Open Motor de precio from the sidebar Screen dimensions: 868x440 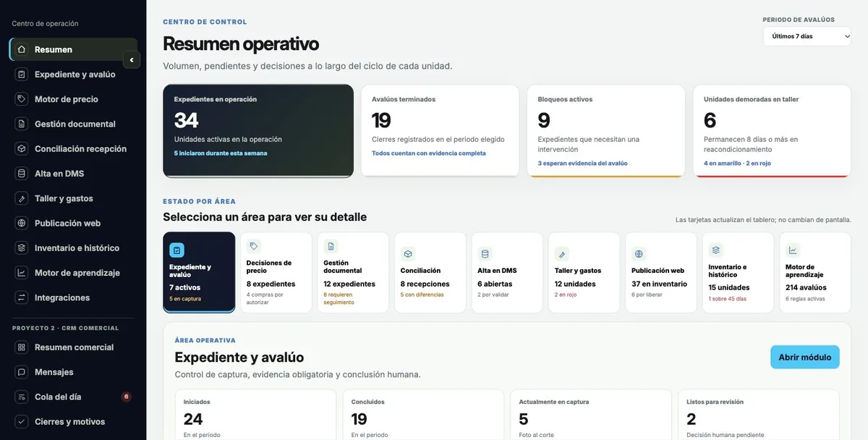click(x=73, y=99)
